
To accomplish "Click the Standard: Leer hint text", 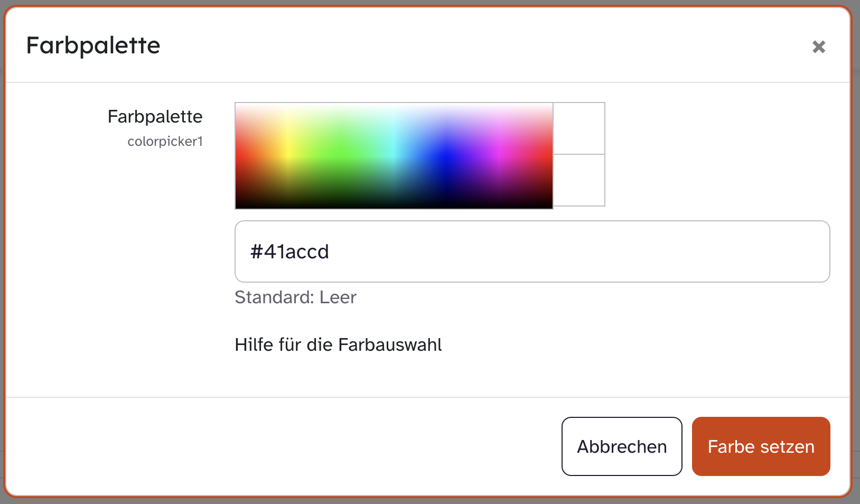I will pyautogui.click(x=295, y=297).
